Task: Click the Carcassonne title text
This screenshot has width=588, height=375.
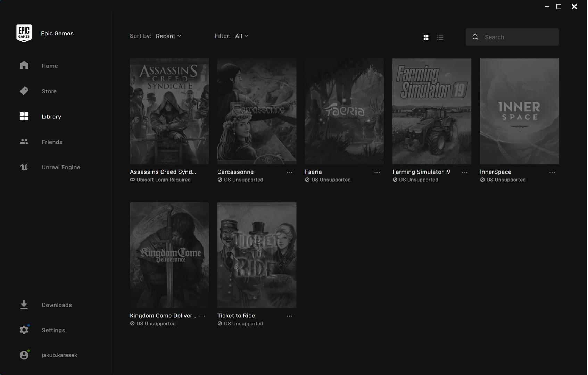Action: (235, 172)
